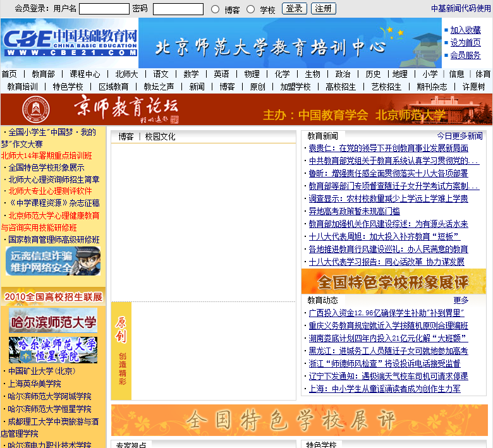Open news 上海:中小学生从童谣诵读者成为创作生力军
Image resolution: width=493 pixels, height=448 pixels.
[x=384, y=389]
